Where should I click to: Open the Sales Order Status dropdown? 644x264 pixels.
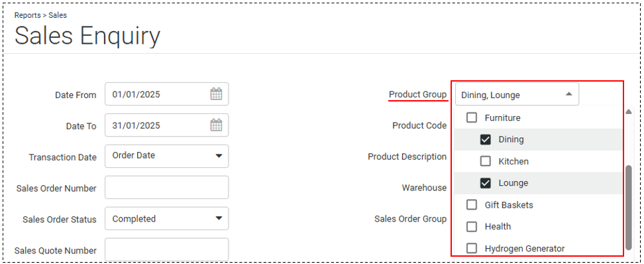pos(219,218)
